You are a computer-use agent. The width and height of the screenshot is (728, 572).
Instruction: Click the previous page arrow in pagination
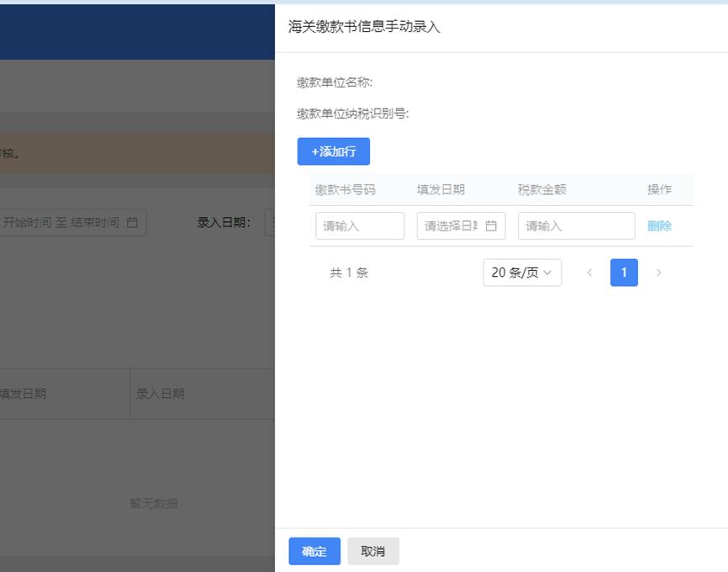589,273
